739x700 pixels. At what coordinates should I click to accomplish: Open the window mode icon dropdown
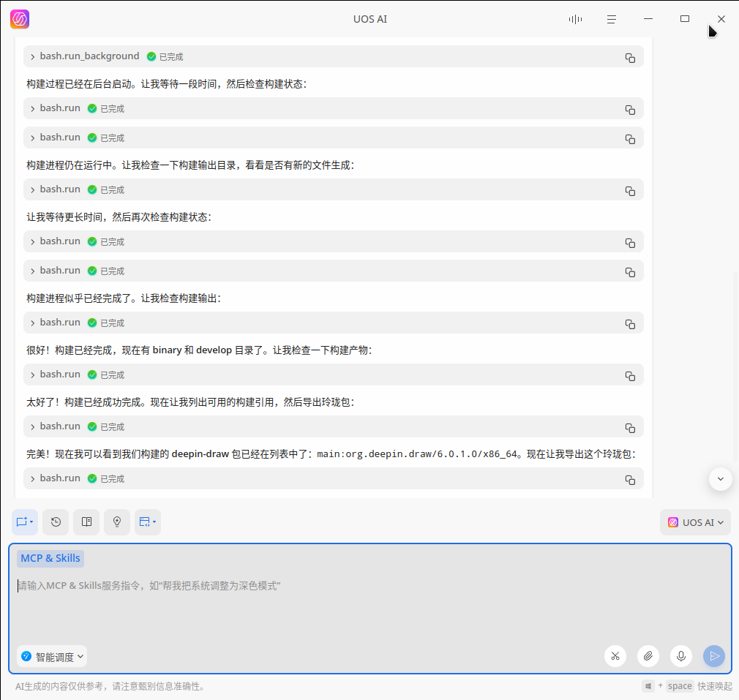(148, 522)
